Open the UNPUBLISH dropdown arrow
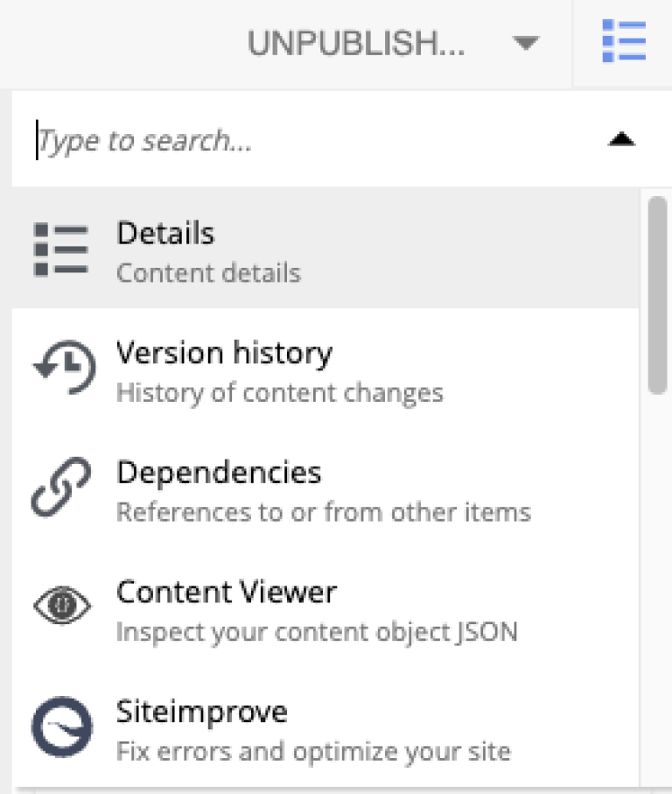672x794 pixels. pyautogui.click(x=526, y=43)
